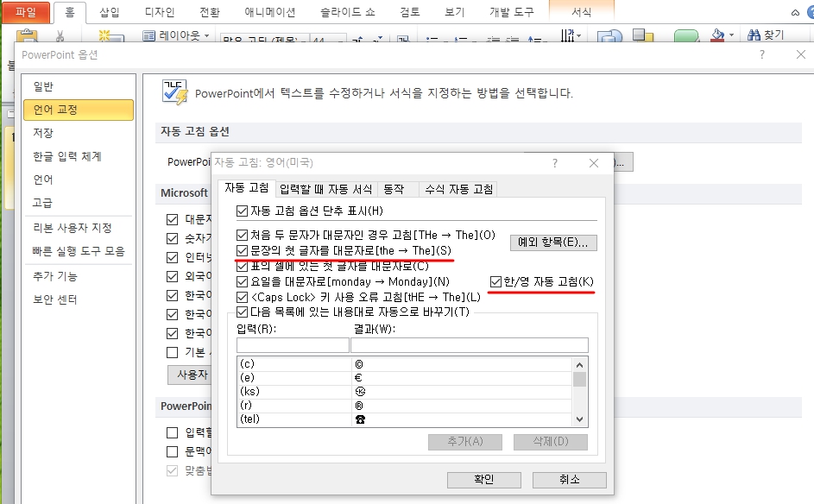This screenshot has height=504, width=814.
Task: Click the green Quick Styles icon
Action: (686, 35)
